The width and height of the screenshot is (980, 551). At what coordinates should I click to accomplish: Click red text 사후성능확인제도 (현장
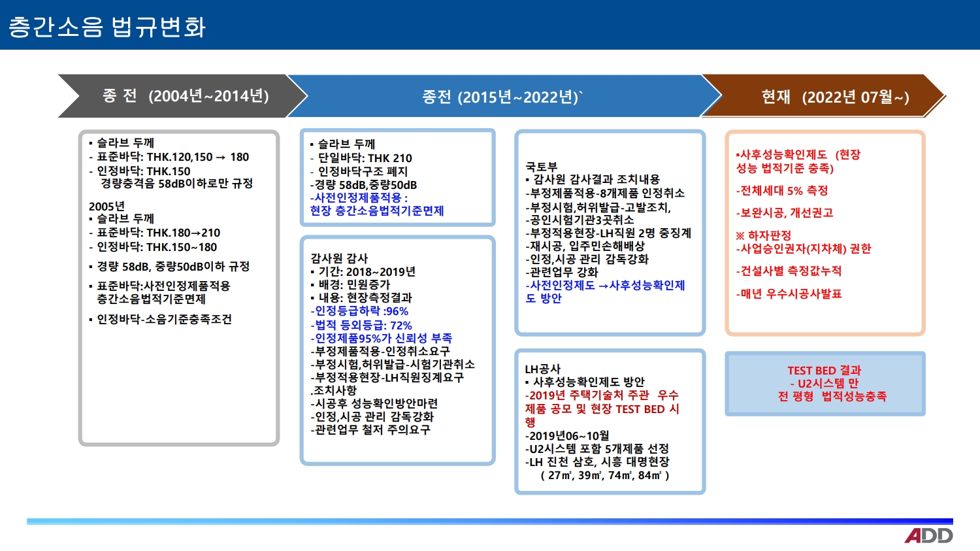pyautogui.click(x=800, y=155)
